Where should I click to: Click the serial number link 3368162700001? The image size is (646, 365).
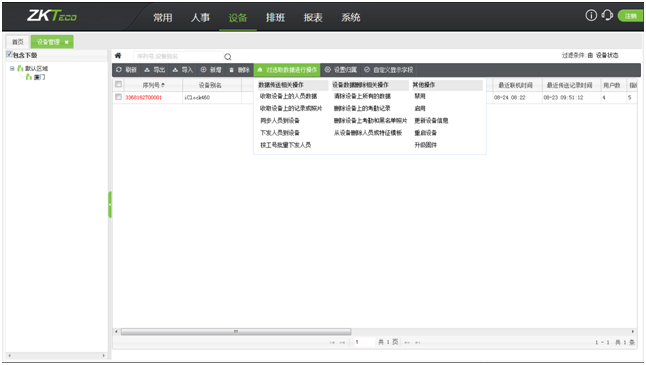pyautogui.click(x=144, y=98)
